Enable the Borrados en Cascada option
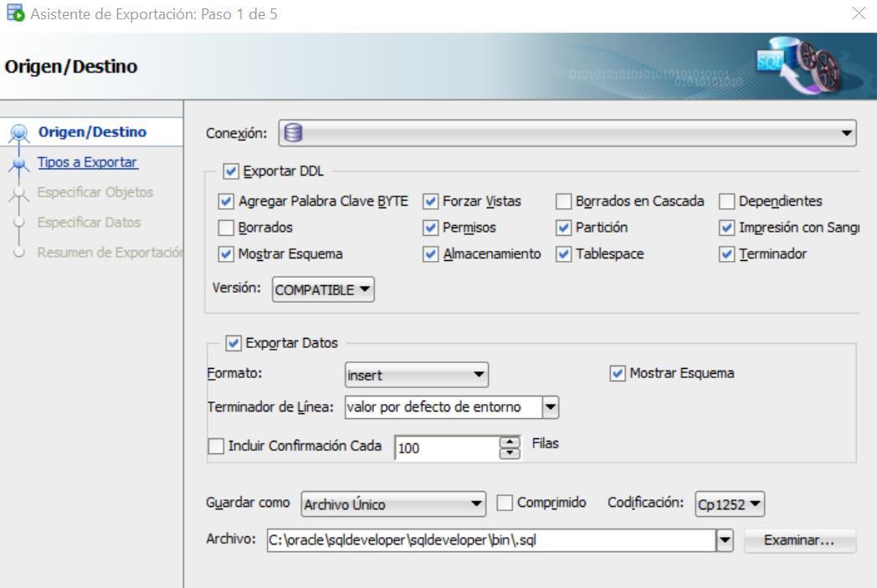Image resolution: width=877 pixels, height=588 pixels. 563,202
